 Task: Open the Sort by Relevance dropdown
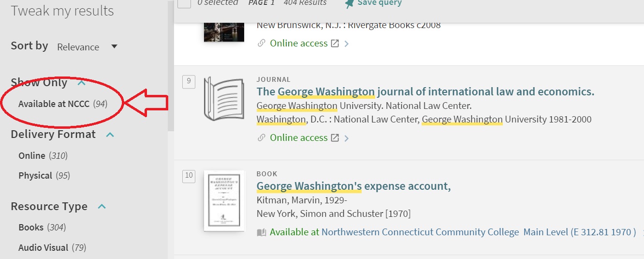(88, 47)
